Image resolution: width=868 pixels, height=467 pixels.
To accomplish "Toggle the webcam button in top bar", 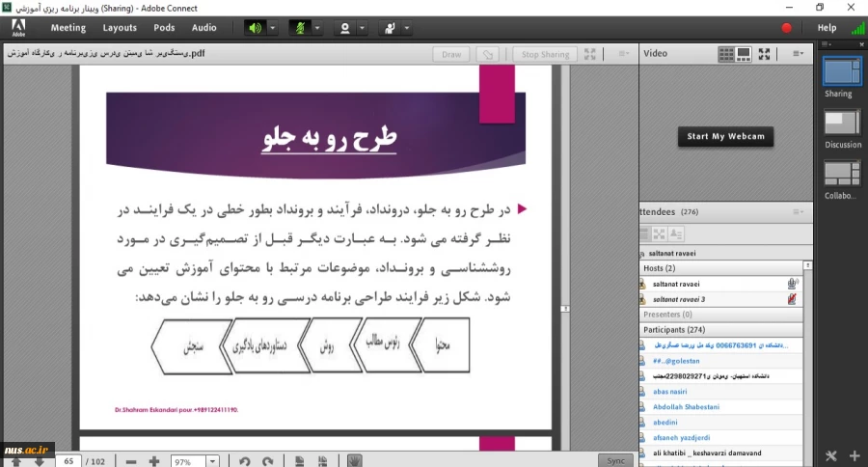I will pos(345,28).
